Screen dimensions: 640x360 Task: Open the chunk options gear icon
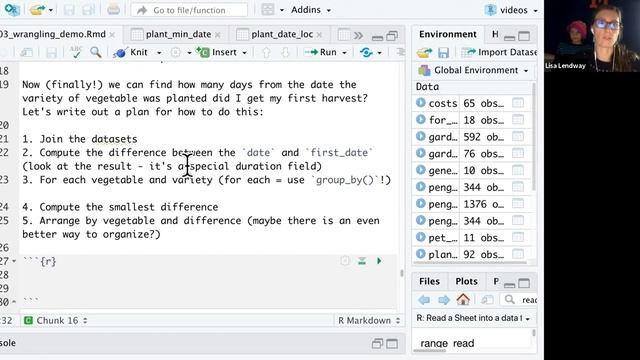point(345,261)
